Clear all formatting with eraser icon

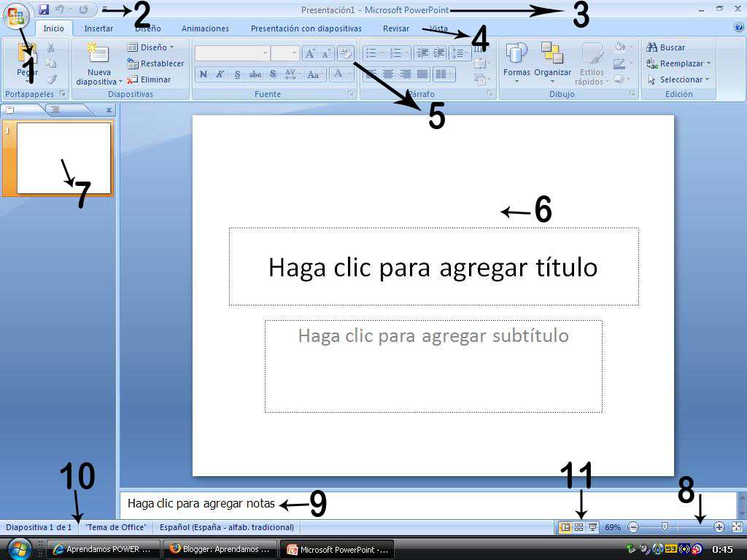[345, 53]
